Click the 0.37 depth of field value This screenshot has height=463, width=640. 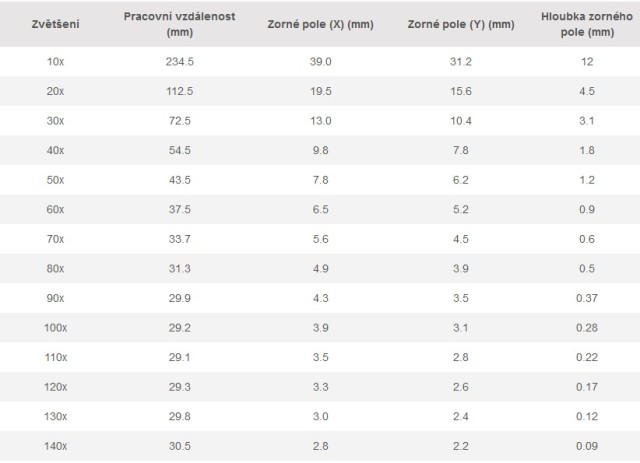click(587, 298)
